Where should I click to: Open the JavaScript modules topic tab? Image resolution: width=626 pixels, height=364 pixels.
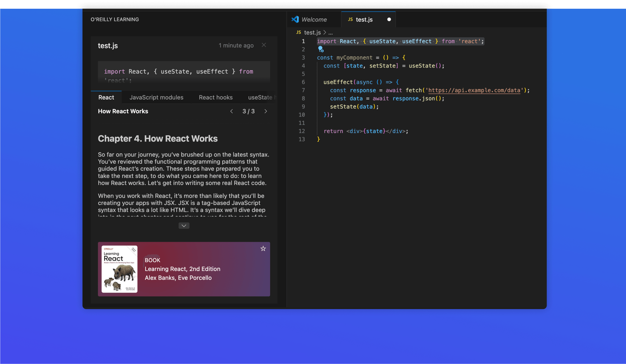point(156,97)
